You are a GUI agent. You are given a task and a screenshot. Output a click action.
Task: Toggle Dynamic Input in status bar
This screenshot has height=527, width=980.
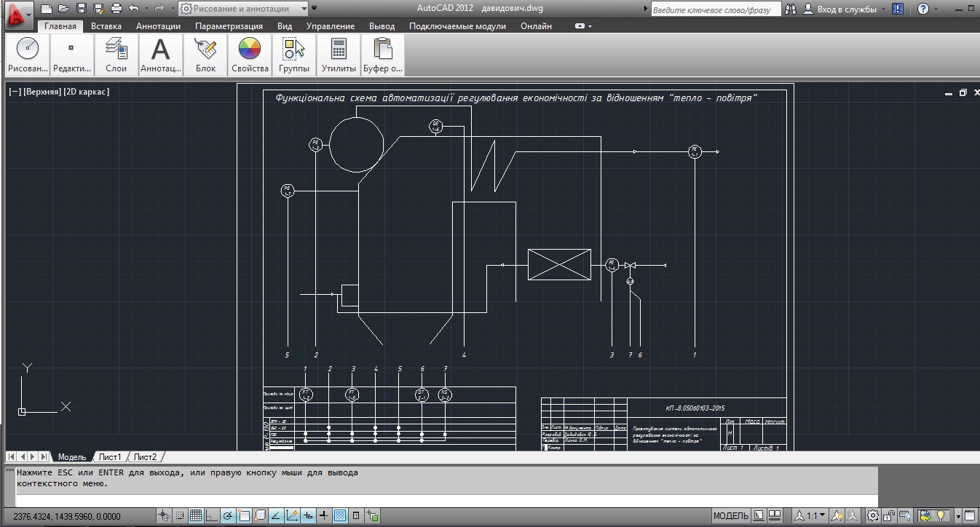tap(308, 516)
